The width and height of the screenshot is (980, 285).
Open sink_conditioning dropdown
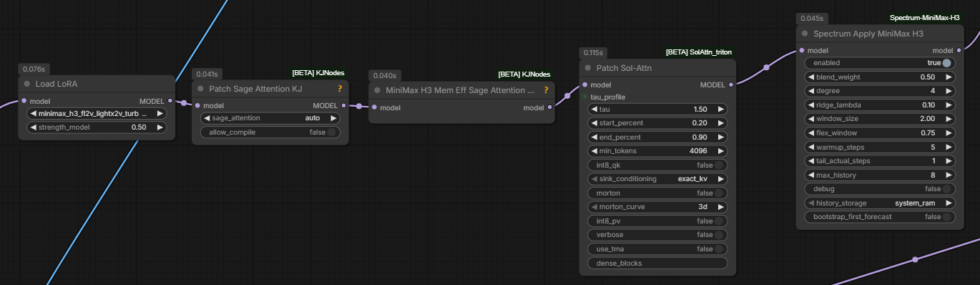point(657,179)
